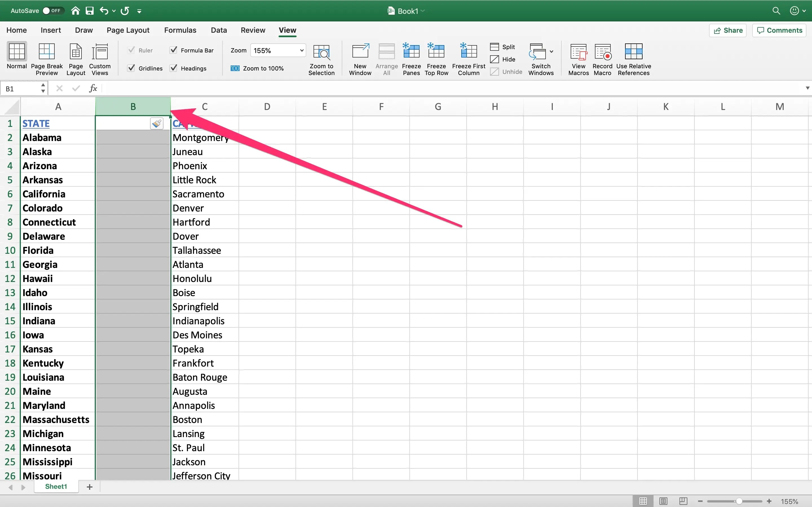Uncheck the Gridlines checkbox
Screen dimensions: 812x507
click(x=131, y=68)
